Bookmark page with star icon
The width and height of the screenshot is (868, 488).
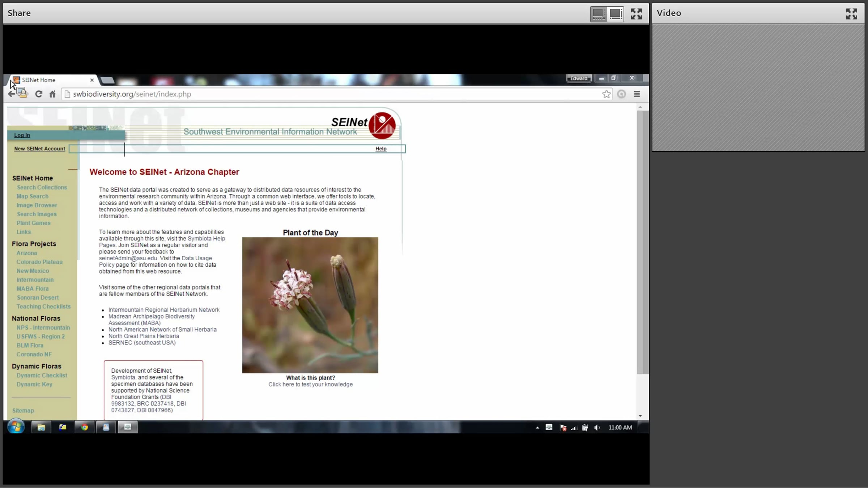click(606, 94)
